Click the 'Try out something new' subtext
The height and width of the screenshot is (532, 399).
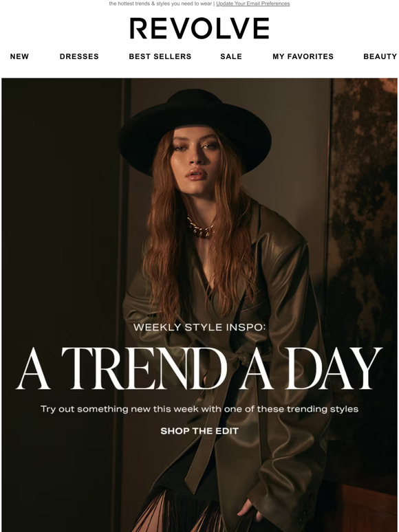pos(199,409)
